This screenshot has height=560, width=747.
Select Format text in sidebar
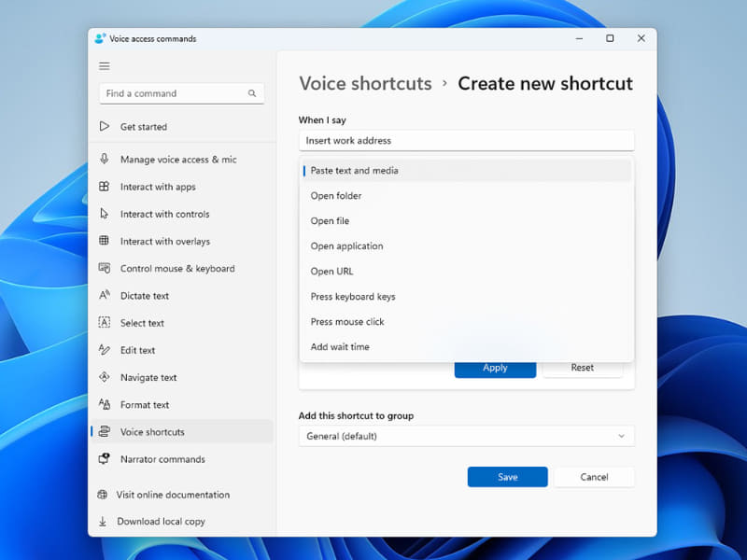click(181, 405)
